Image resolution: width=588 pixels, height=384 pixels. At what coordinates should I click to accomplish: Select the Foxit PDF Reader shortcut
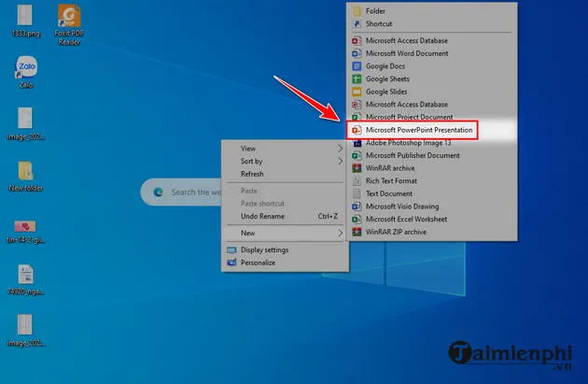(69, 25)
